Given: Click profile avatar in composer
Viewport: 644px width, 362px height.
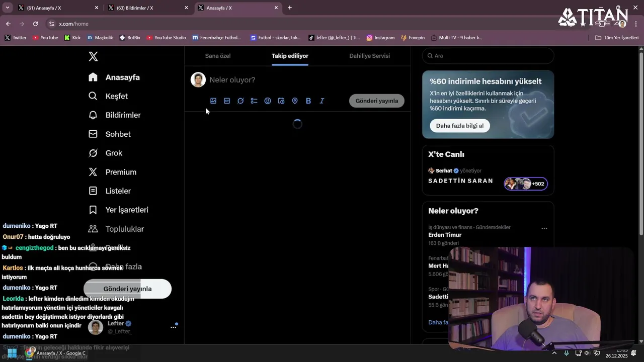Looking at the screenshot, I should coord(198,80).
